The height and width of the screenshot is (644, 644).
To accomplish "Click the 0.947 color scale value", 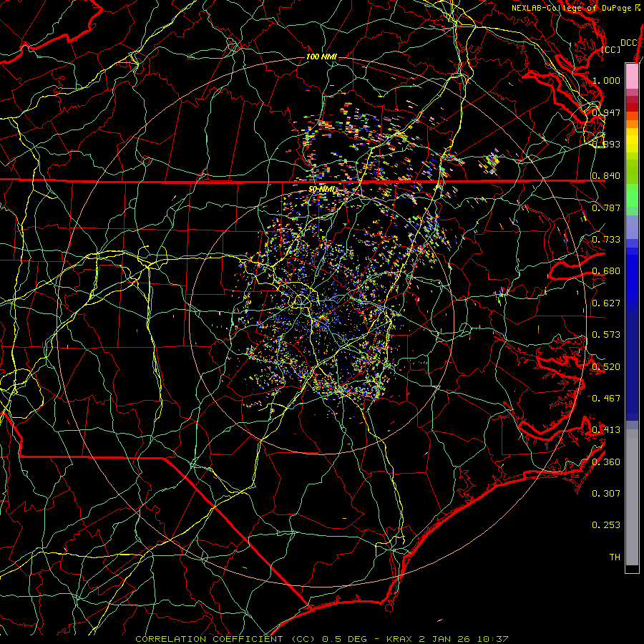I will click(x=606, y=112).
